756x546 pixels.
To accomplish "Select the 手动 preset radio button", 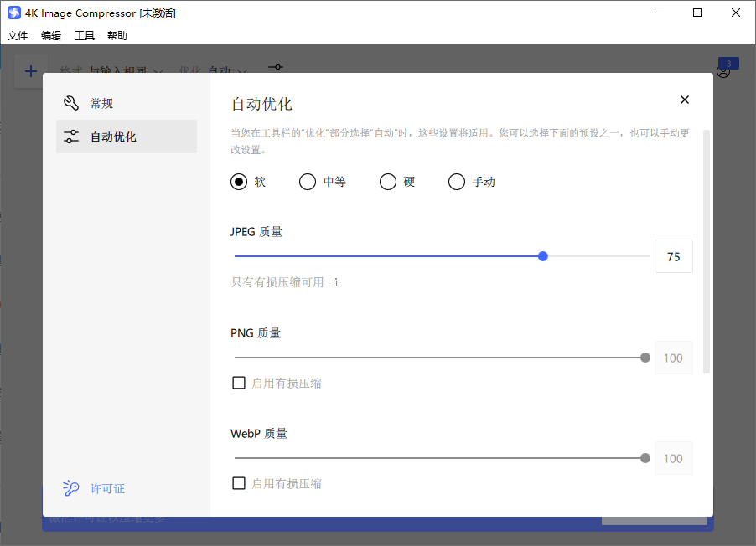I will (x=457, y=182).
